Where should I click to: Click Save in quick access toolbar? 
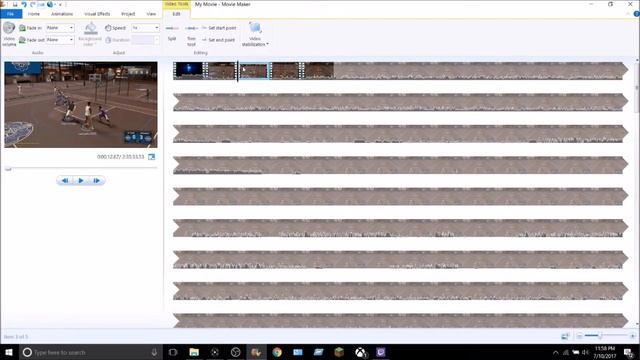[x=15, y=4]
